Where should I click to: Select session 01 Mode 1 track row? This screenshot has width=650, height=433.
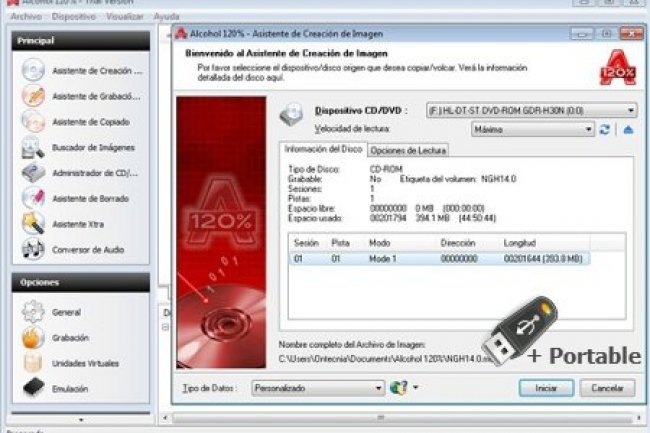439,259
